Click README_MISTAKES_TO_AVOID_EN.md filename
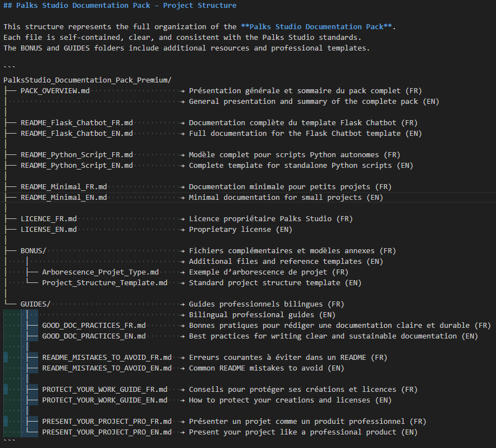The height and width of the screenshot is (448, 496). click(x=107, y=368)
